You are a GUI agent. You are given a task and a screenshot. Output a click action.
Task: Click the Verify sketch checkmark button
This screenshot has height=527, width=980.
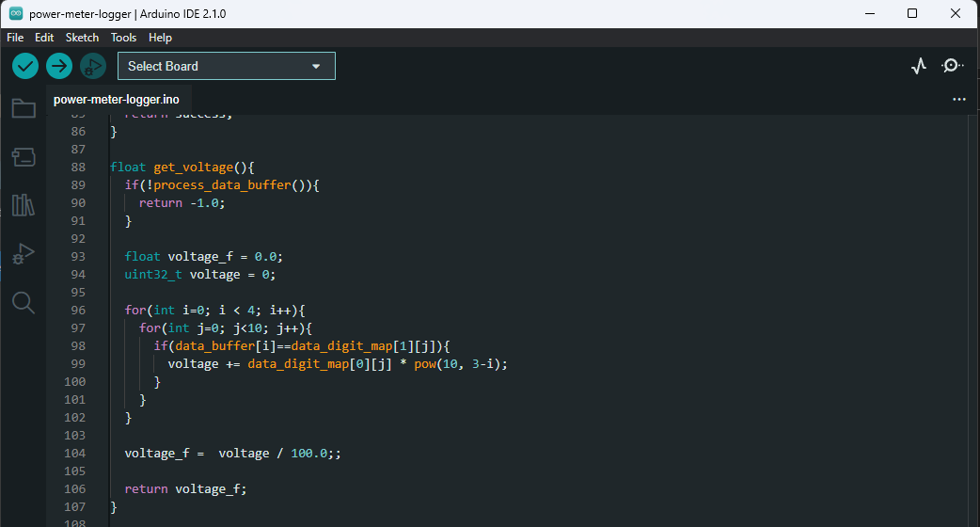tap(25, 66)
